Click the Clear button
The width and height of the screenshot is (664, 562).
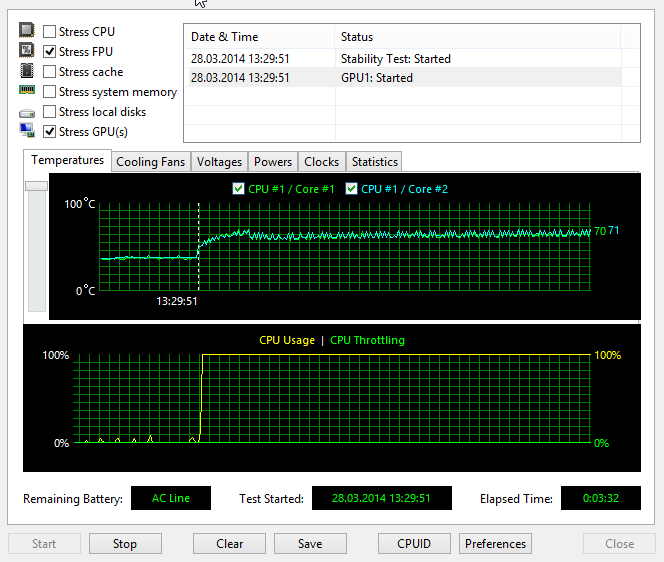(x=230, y=544)
